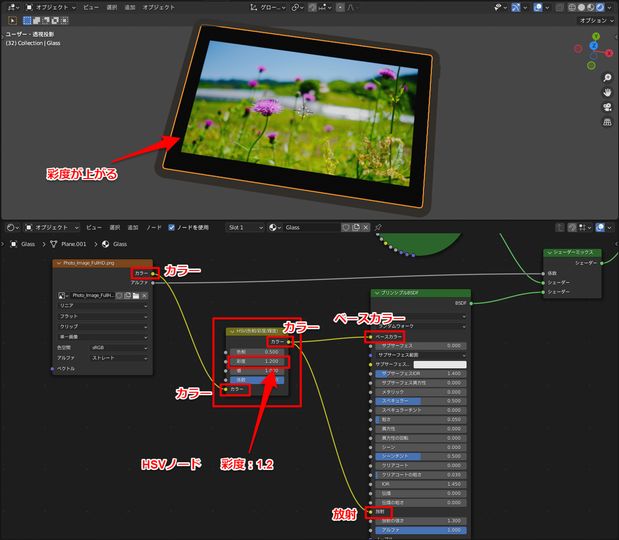Screen dimensions: 619x540
Task: Click Plane.001 in the node editor breadcrumb
Action: click(73, 244)
